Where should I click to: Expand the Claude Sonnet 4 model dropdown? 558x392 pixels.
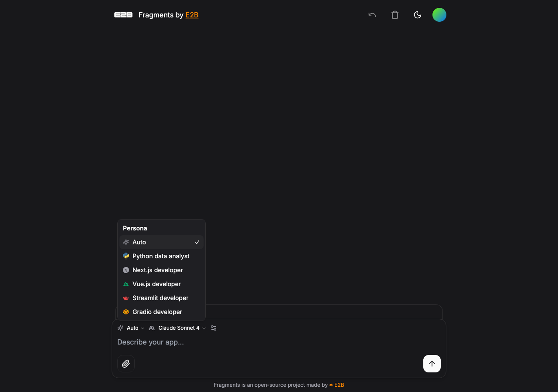[177, 328]
